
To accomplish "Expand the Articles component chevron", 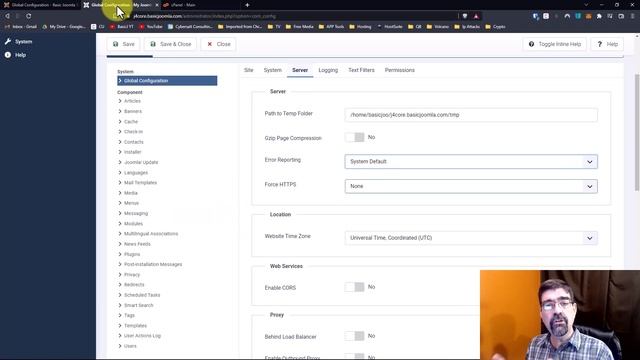I will (120, 101).
